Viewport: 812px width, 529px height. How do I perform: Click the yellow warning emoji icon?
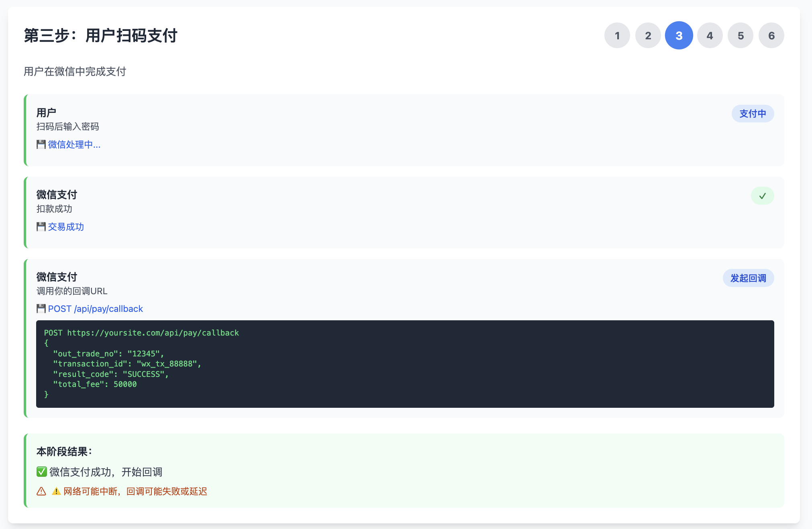point(56,491)
